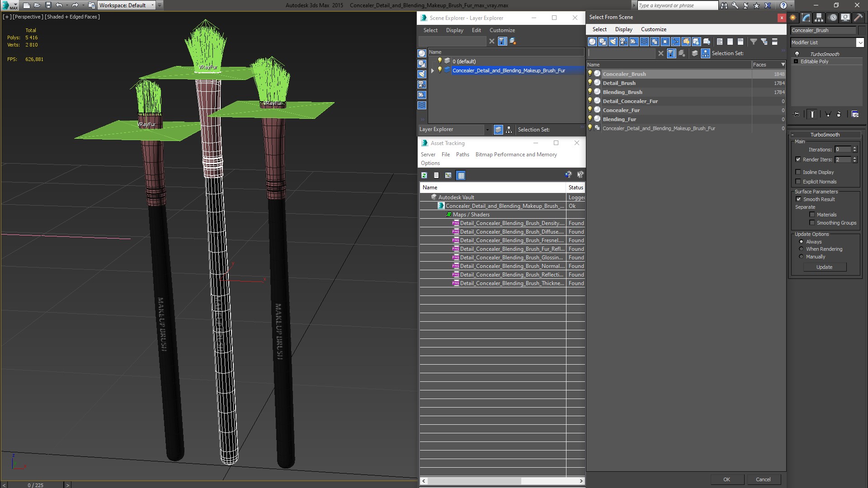Screen dimensions: 868x488
Task: Open Paths menu in Asset Tracking
Action: 462,155
